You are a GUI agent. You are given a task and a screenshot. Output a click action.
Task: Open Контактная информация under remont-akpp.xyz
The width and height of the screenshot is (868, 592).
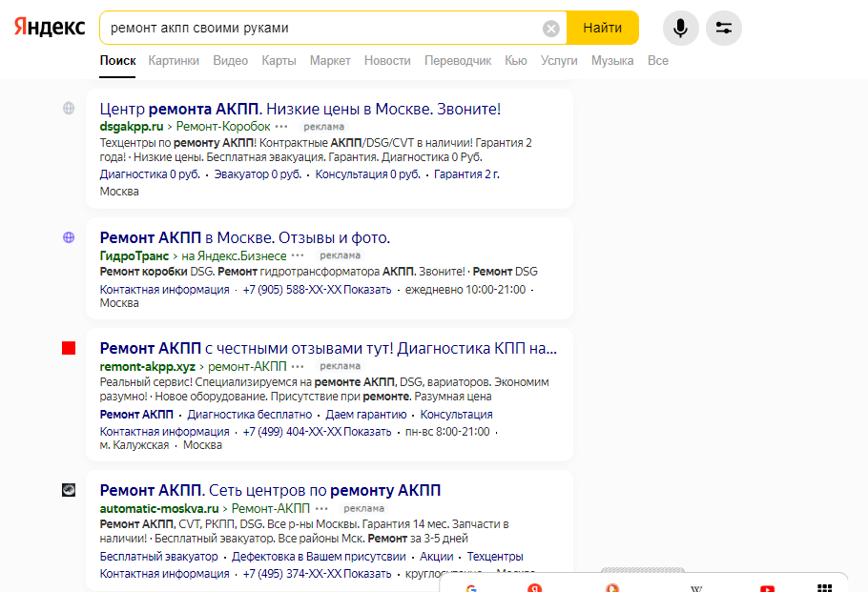click(164, 432)
